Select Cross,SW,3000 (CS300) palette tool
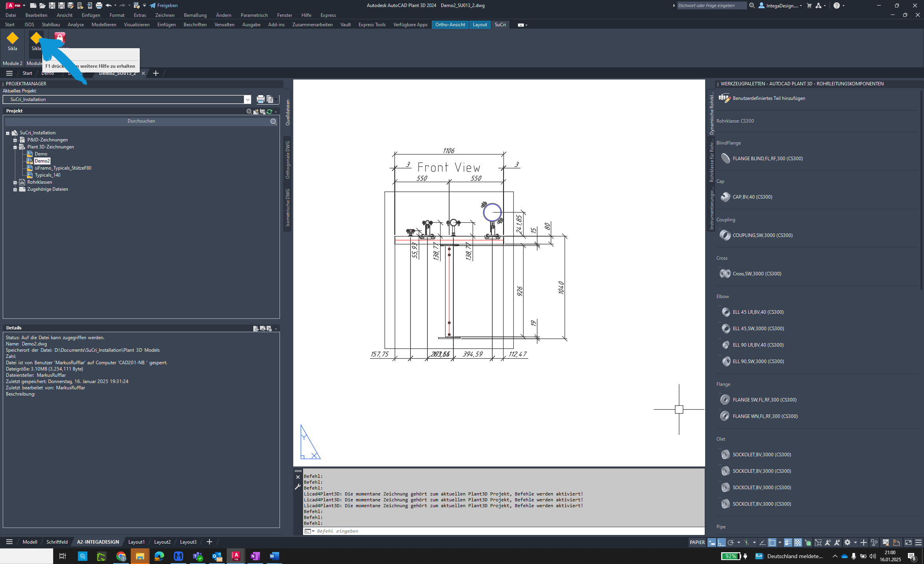 pos(751,274)
